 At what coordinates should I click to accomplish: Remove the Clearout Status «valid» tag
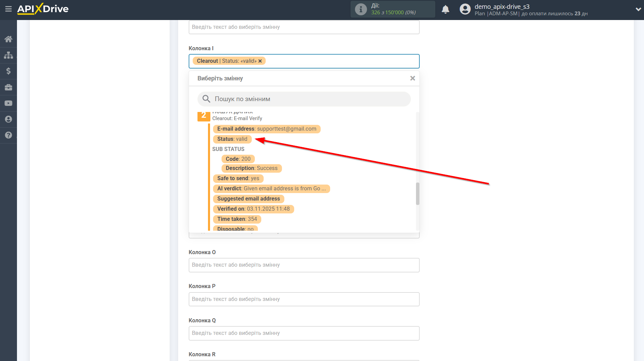click(x=260, y=61)
